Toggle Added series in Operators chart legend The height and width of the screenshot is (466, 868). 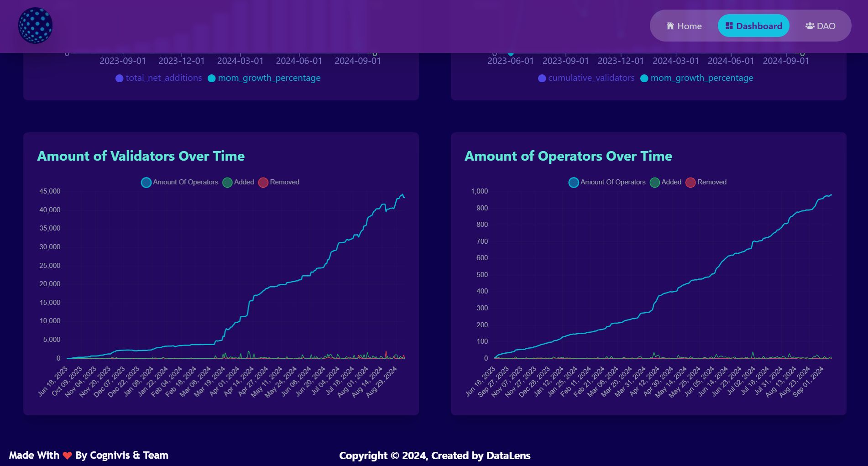665,182
